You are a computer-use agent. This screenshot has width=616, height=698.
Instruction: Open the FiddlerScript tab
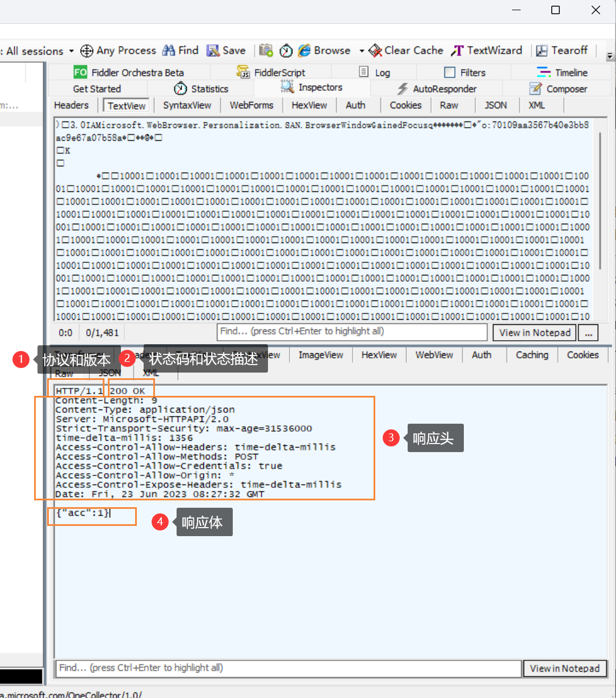[x=271, y=73]
